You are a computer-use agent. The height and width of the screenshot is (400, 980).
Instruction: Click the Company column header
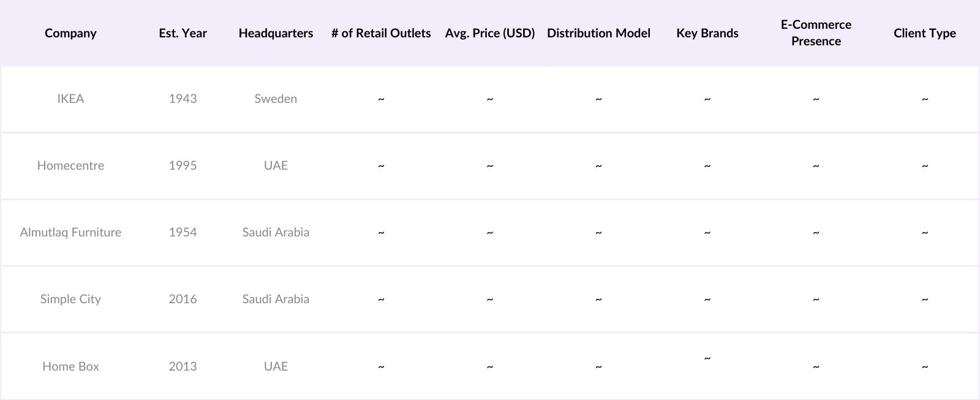pyautogui.click(x=70, y=33)
